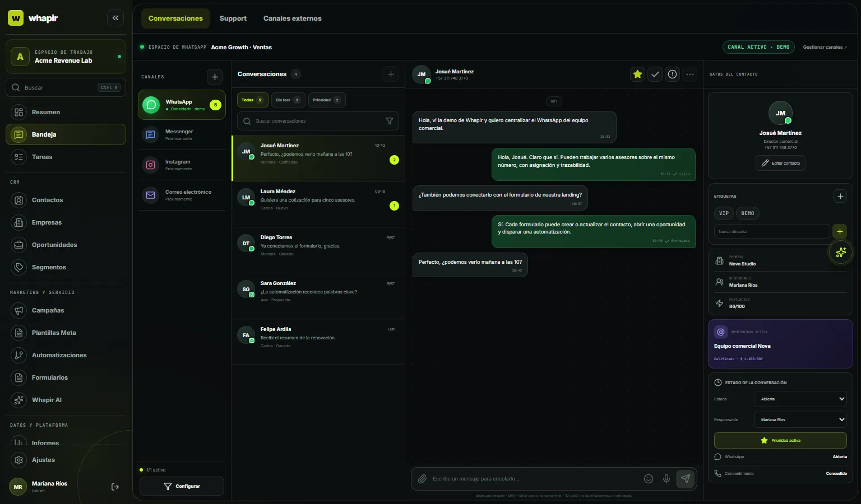Add a new channel with plus icon

(215, 77)
